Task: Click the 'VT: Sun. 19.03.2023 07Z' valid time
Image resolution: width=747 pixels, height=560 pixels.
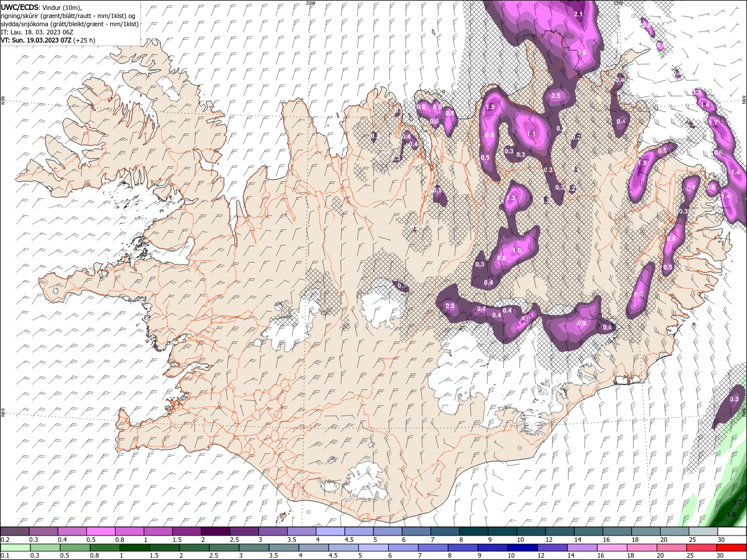Action: tap(36, 40)
